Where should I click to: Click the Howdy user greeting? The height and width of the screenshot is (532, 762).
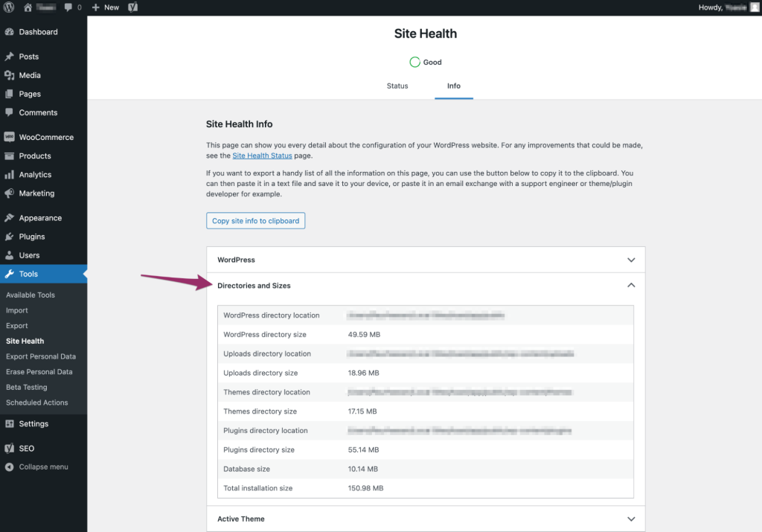pos(722,7)
